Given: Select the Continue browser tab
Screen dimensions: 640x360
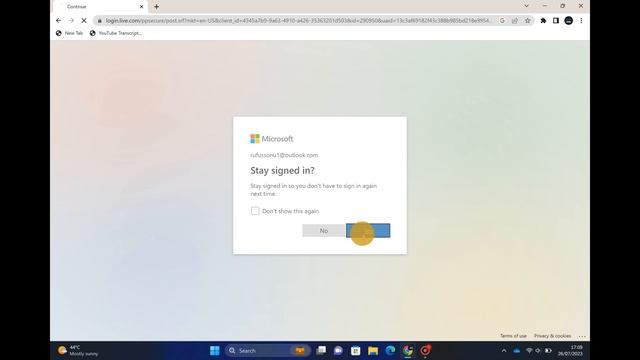Looking at the screenshot, I should 100,7.
